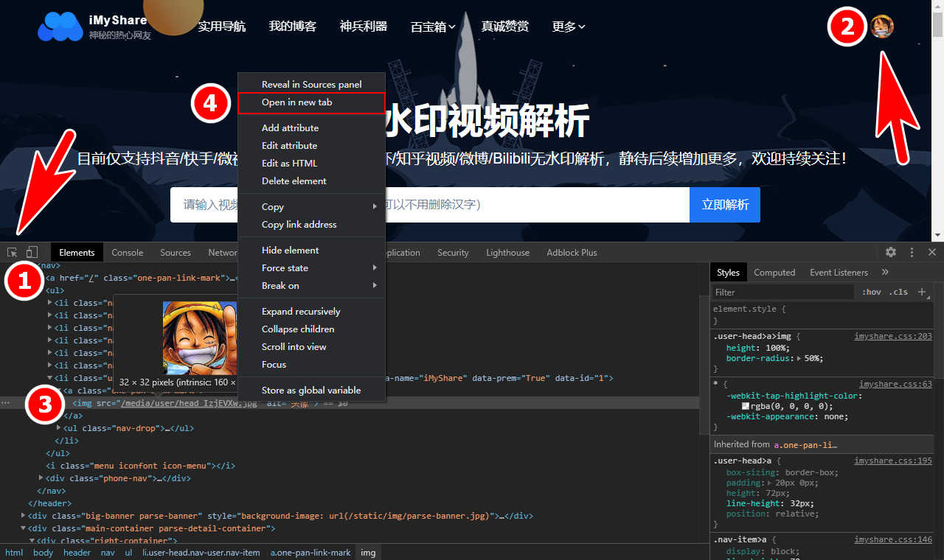The image size is (944, 560).
Task: Expand the 百宝箱 navigation dropdown
Action: click(x=432, y=27)
